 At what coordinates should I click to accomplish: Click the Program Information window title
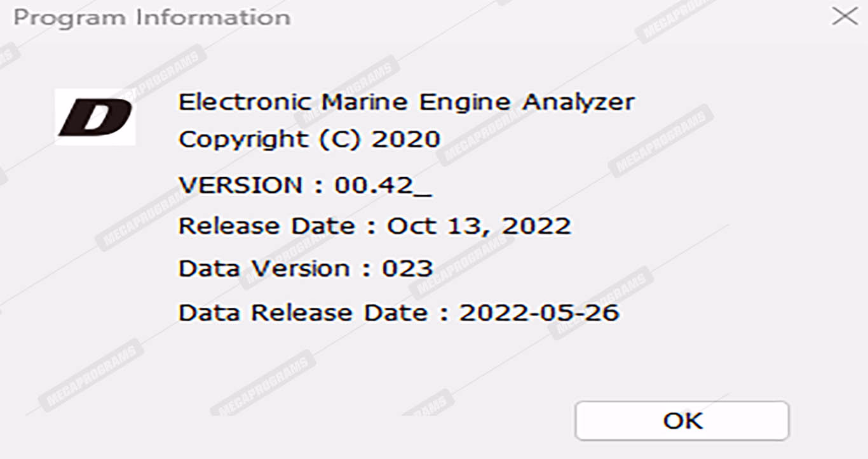tap(152, 18)
